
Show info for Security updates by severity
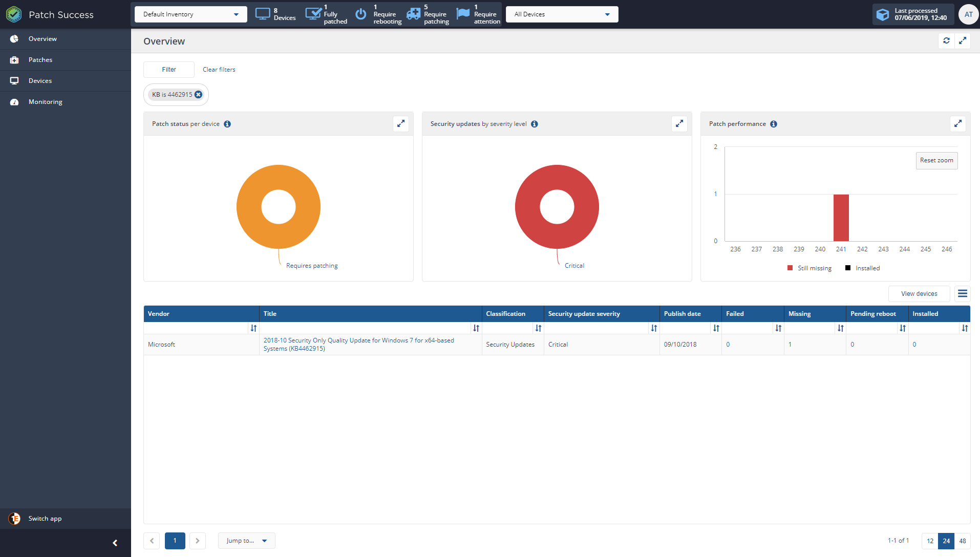(535, 124)
